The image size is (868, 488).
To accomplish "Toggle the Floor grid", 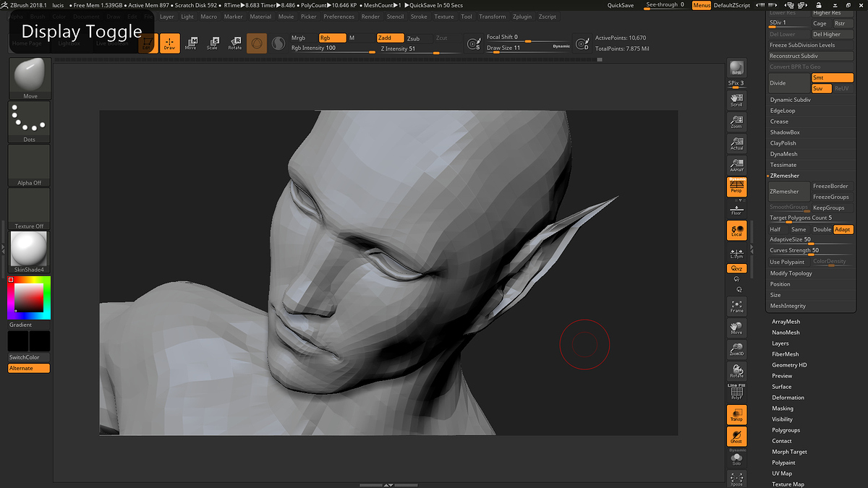I will click(736, 209).
